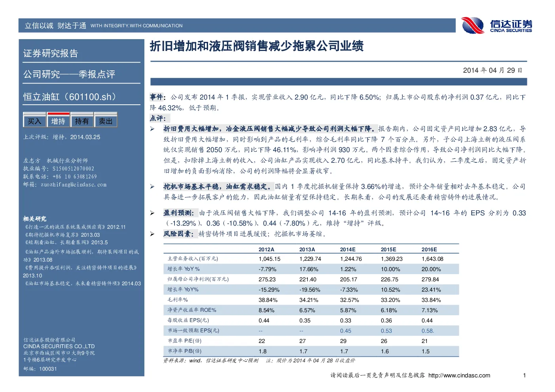This screenshot has height=392, width=555.
Task: Click CINDA SECURITIES CO.,LTD company name
Action: tap(59, 347)
